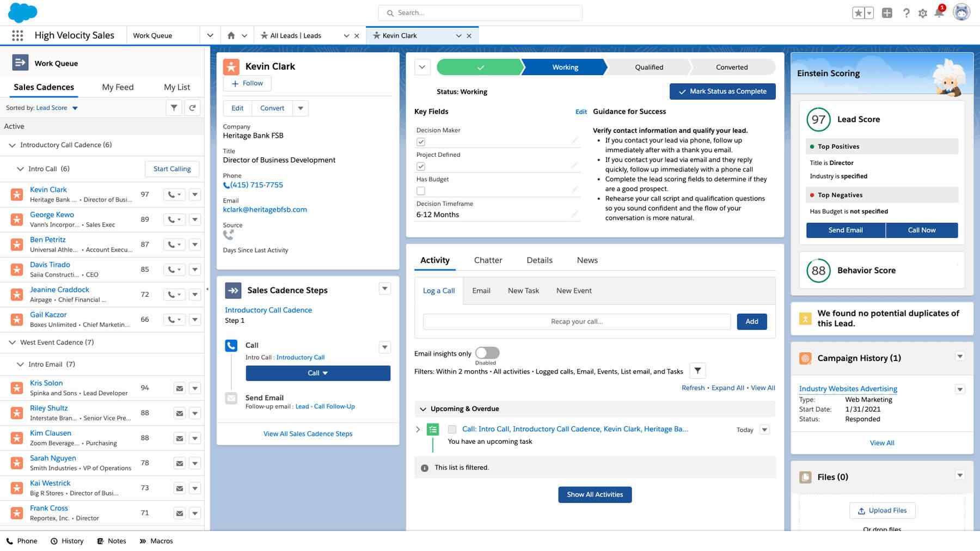980x551 pixels.
Task: Click View All Sales Cadence Steps
Action: 308,434
